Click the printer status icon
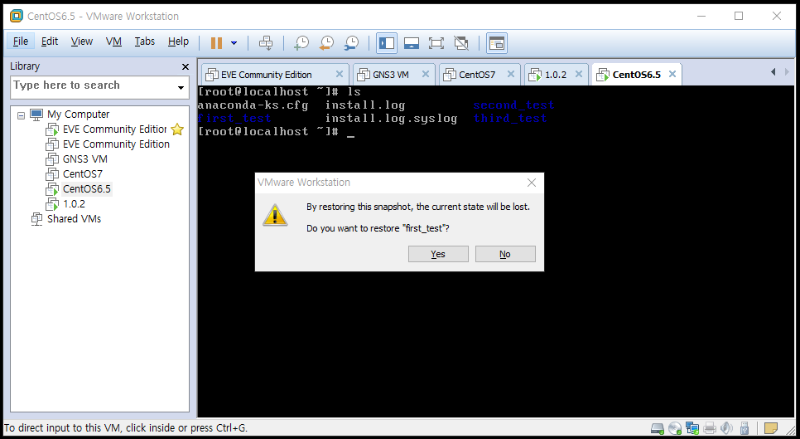The width and height of the screenshot is (800, 439). coord(710,428)
